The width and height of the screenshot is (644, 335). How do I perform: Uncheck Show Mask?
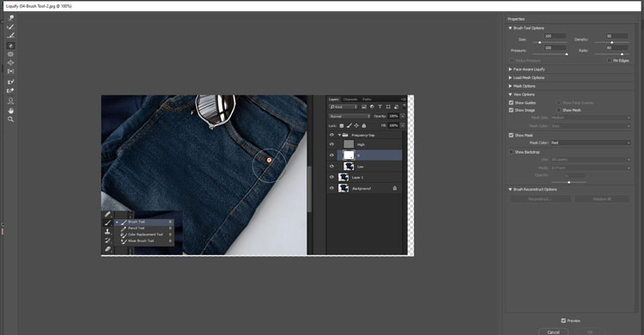click(512, 135)
